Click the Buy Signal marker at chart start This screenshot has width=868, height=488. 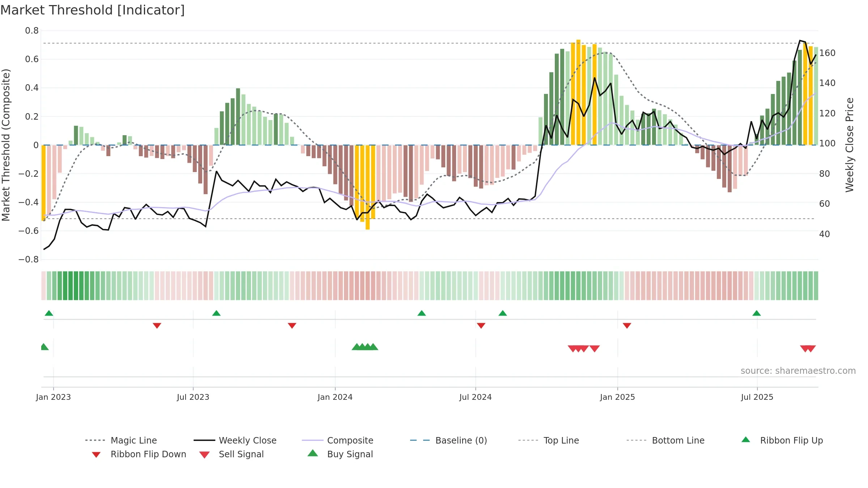point(44,347)
